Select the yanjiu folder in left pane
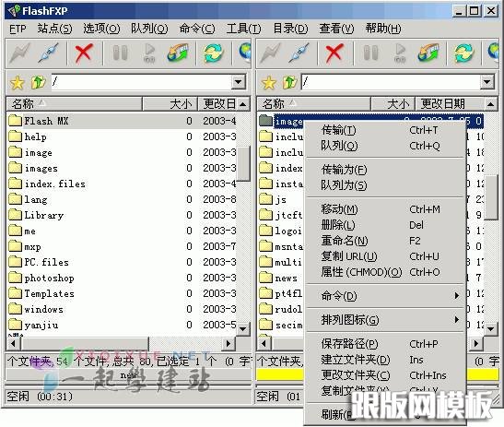Image resolution: width=504 pixels, height=427 pixels. (123, 325)
